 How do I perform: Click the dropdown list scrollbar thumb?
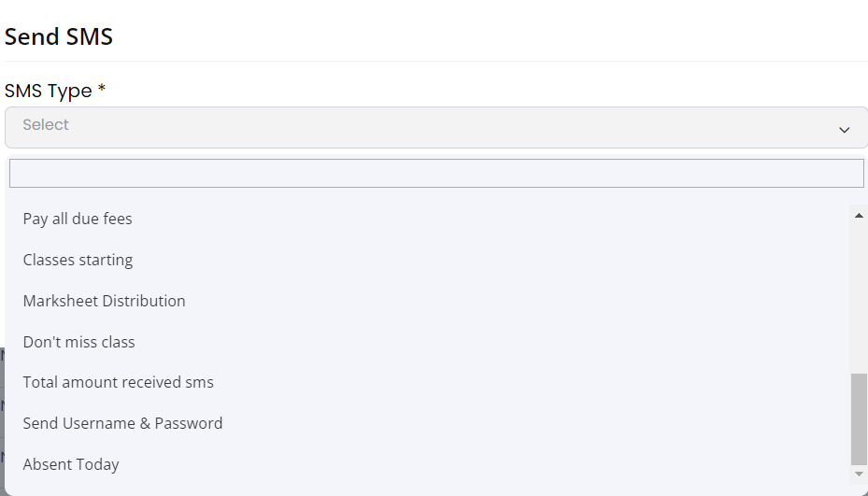click(x=859, y=418)
